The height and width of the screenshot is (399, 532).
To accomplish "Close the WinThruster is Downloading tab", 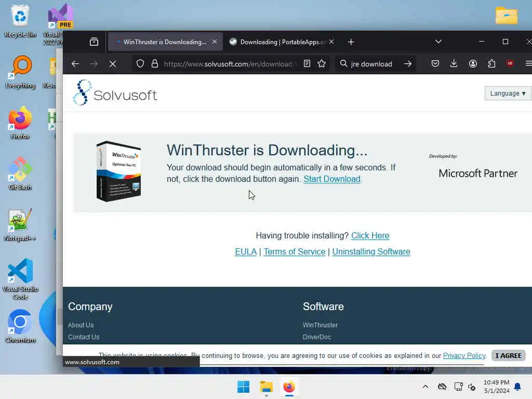I will point(215,42).
